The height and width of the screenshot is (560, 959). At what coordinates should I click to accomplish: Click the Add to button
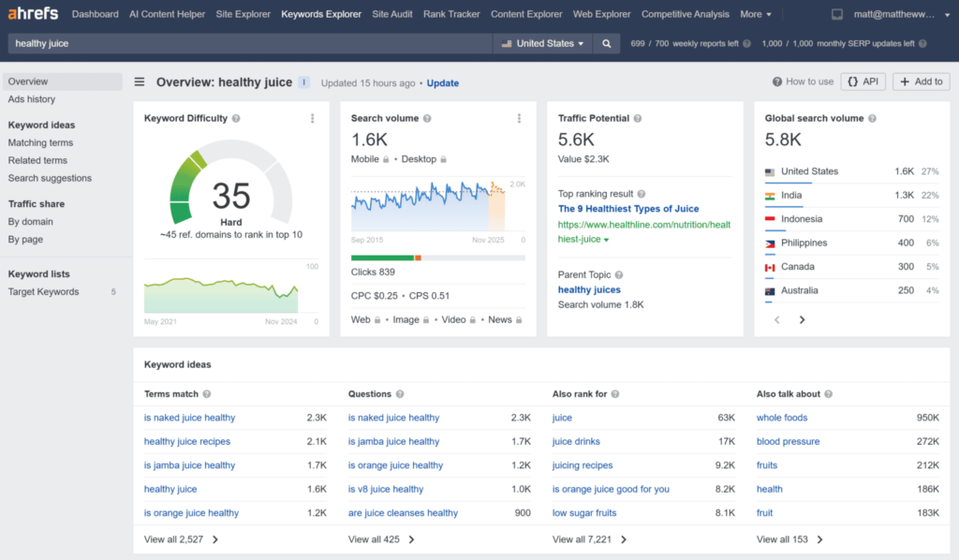pos(922,81)
